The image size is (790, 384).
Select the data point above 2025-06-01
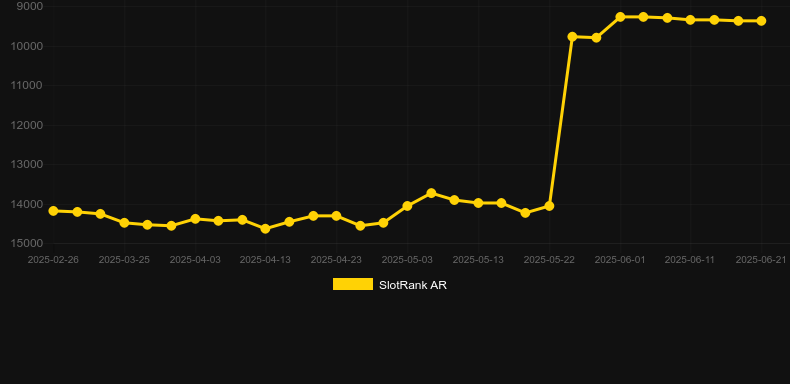(x=620, y=17)
